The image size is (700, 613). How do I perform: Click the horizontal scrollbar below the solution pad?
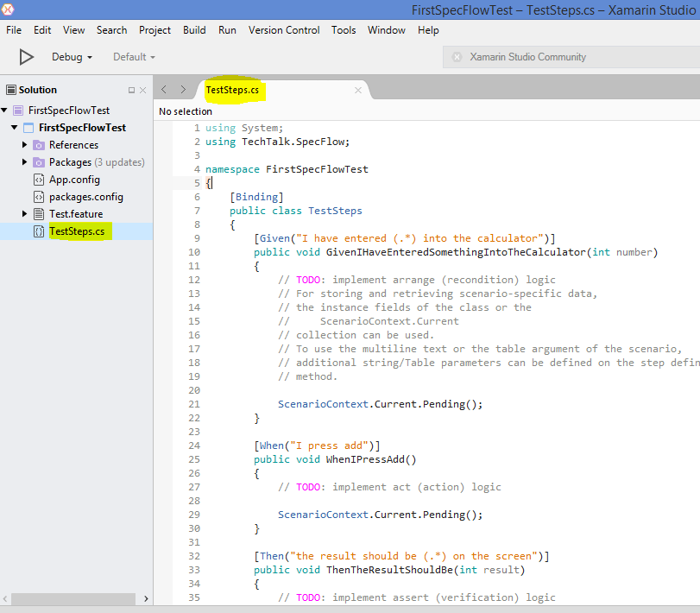[73, 598]
